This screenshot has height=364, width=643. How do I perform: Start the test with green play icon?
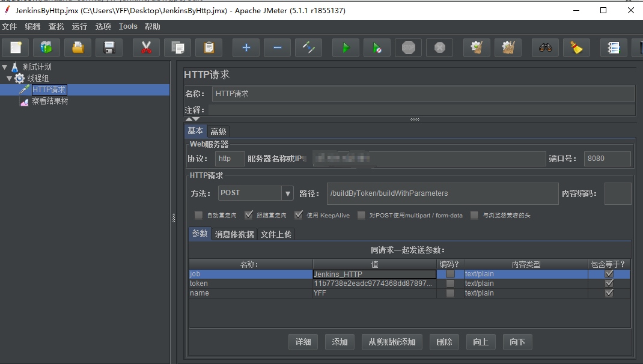click(x=346, y=47)
